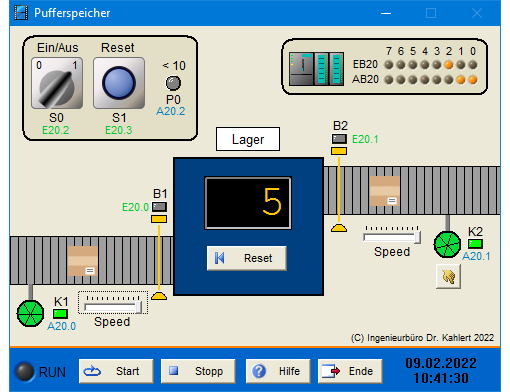Toggle EB20 input bit 2 LED
The image size is (510, 392).
point(449,65)
